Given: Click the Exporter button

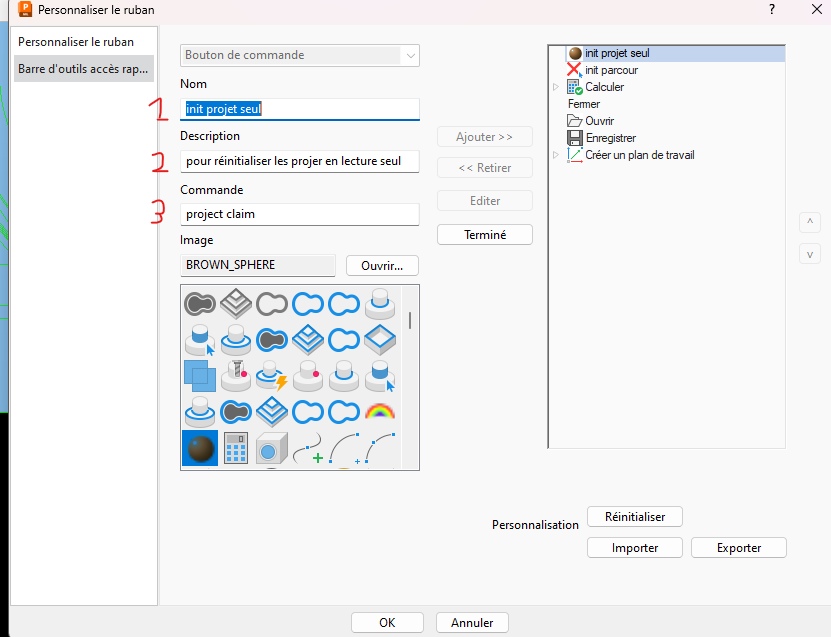Looking at the screenshot, I should click(x=738, y=548).
